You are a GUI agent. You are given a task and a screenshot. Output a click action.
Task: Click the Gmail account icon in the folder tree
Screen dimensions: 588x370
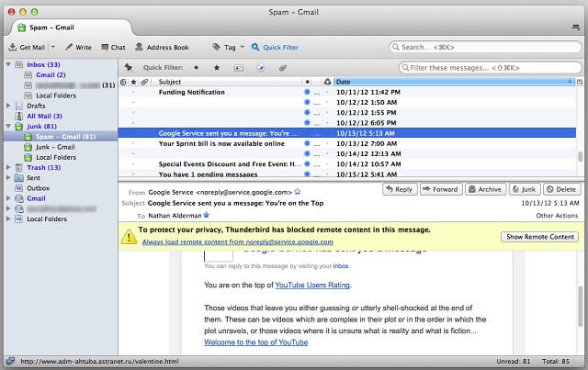tap(19, 198)
